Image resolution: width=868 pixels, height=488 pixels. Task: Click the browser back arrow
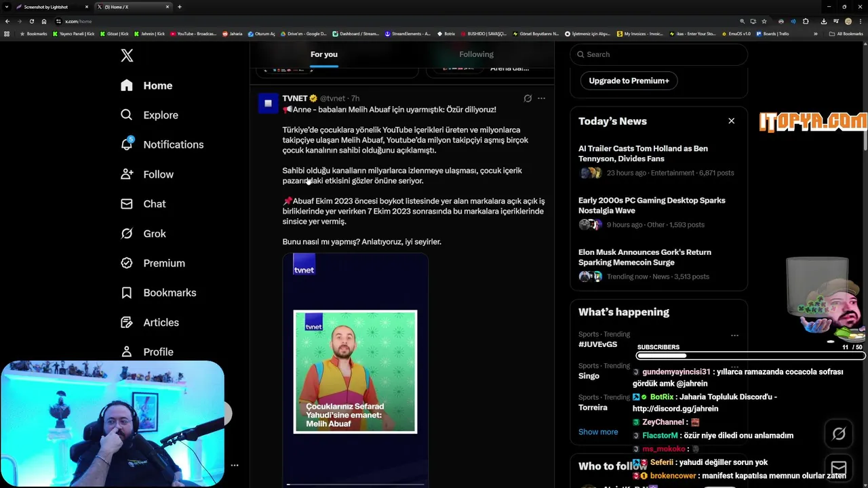7,21
